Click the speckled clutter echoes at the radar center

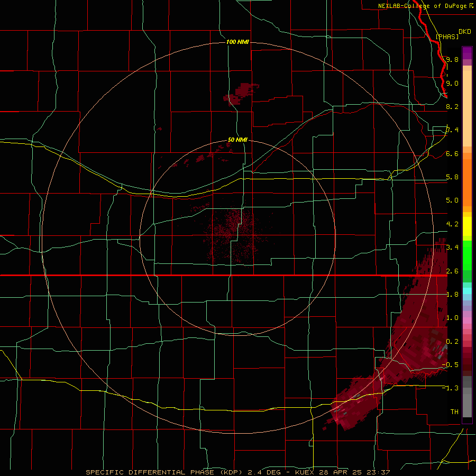(x=234, y=235)
